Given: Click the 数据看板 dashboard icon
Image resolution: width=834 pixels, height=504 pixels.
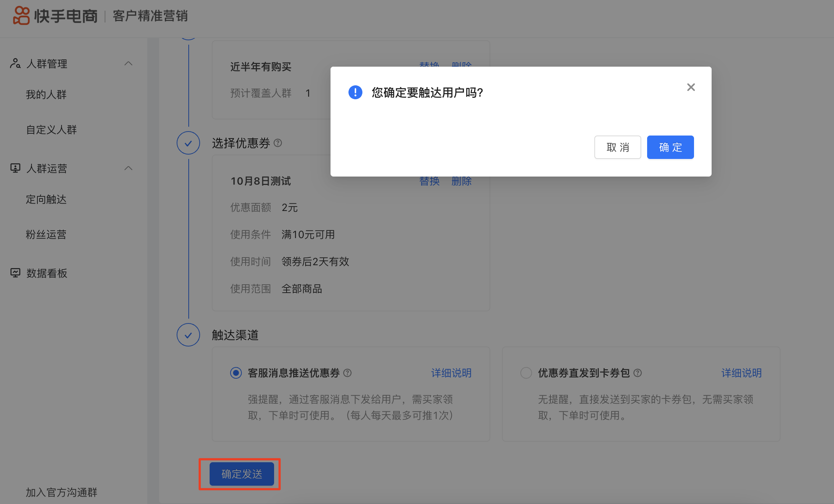Looking at the screenshot, I should point(15,273).
